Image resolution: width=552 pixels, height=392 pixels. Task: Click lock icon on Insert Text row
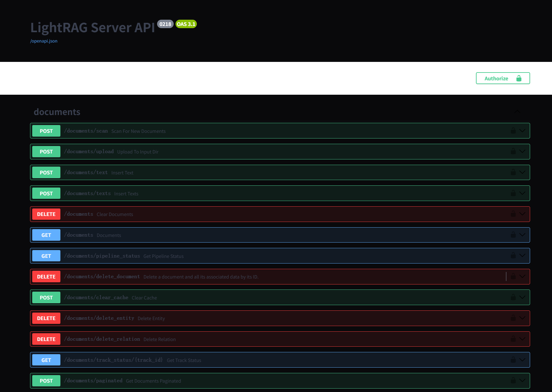(513, 172)
